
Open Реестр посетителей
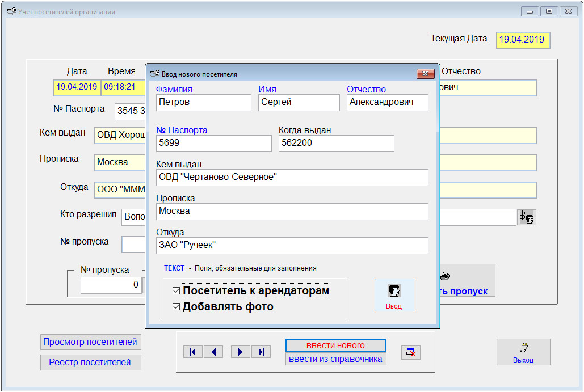(90, 363)
